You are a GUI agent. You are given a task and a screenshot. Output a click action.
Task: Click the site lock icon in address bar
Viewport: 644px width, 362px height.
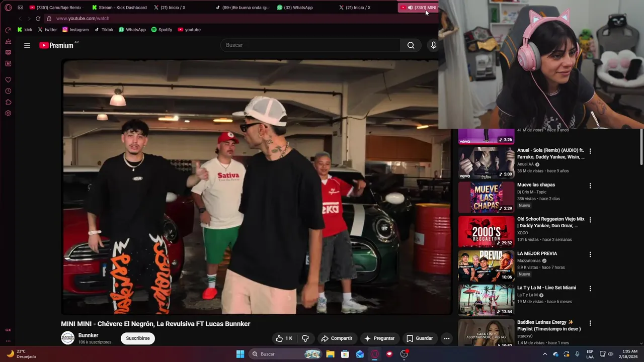49,19
